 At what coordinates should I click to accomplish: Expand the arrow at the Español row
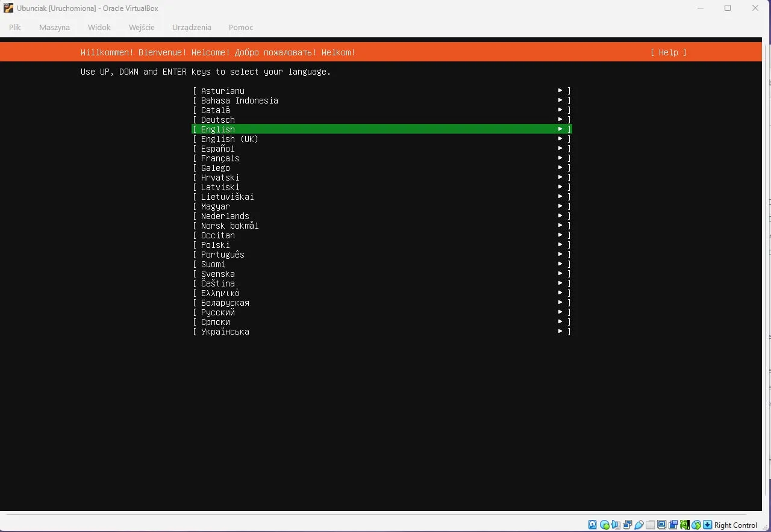pos(560,148)
